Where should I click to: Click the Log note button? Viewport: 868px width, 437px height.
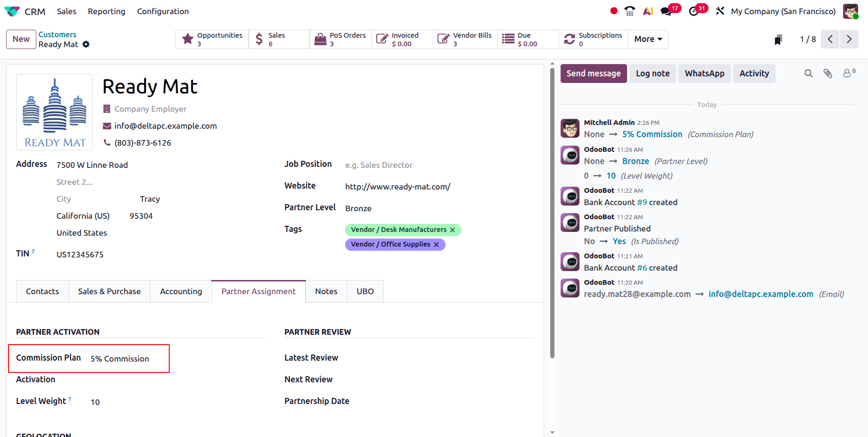point(653,74)
